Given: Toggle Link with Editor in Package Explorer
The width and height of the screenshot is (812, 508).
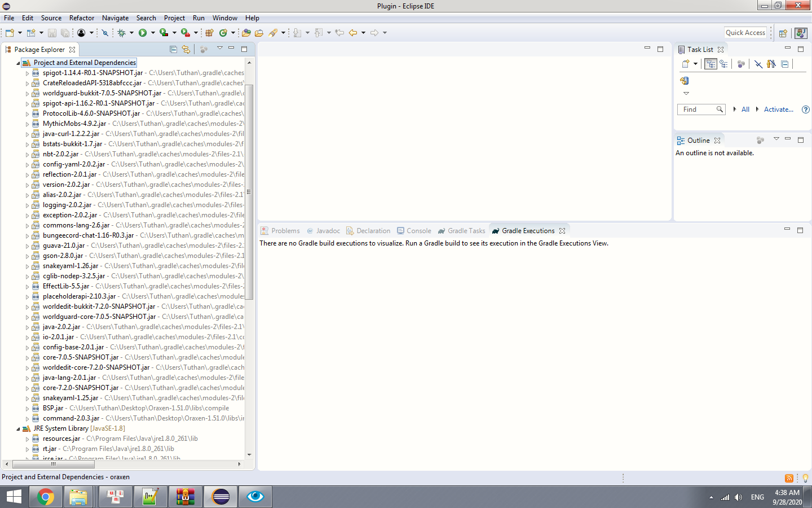Looking at the screenshot, I should click(186, 50).
